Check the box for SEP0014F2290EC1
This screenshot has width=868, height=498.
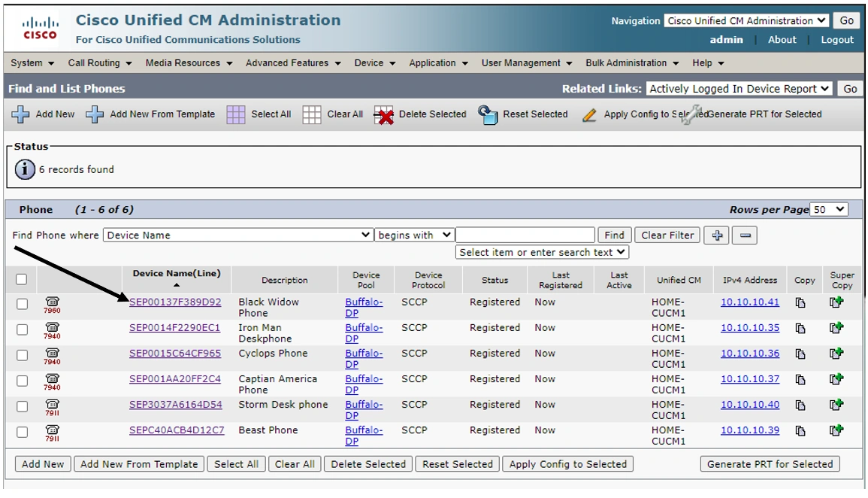[x=22, y=329]
